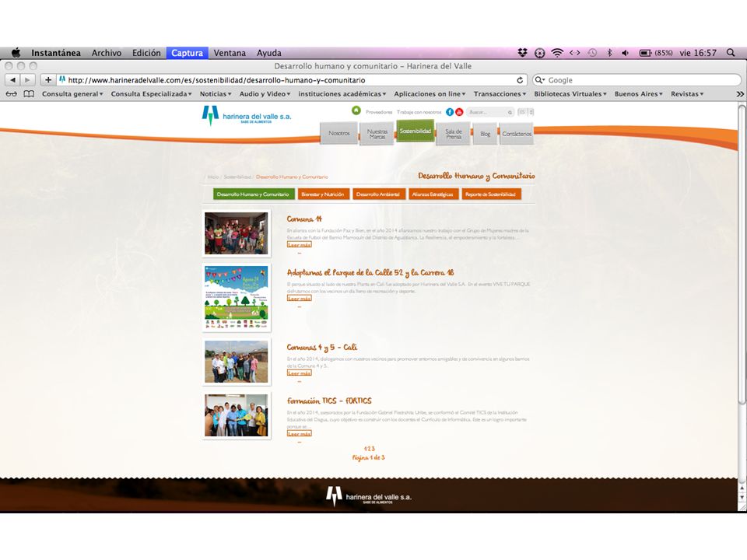Image resolution: width=747 pixels, height=560 pixels.
Task: Click the add bookmark plus button
Action: tap(48, 80)
